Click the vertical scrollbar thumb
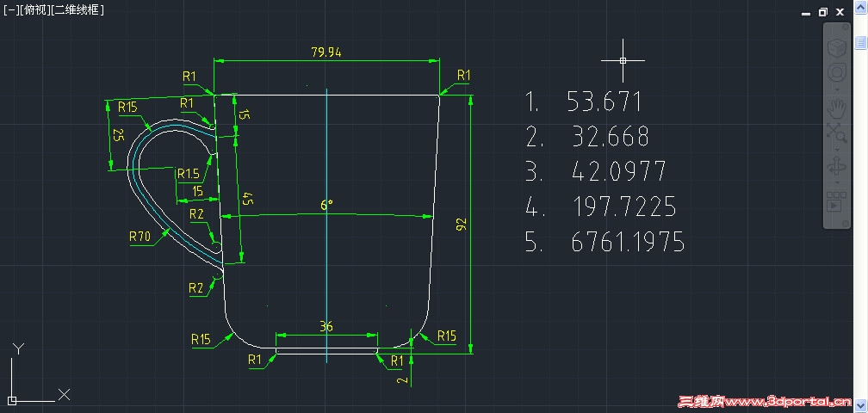The height and width of the screenshot is (413, 868). 861,42
